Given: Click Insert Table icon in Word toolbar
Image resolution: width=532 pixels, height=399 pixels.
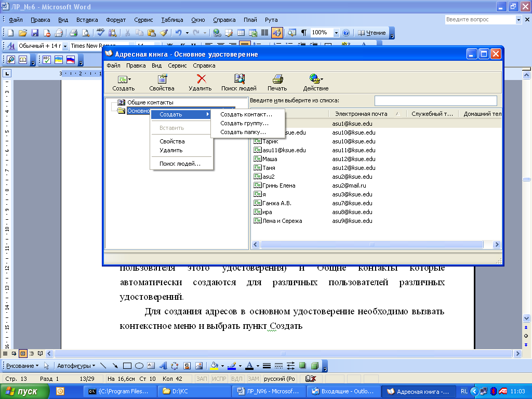Looking at the screenshot, I should (x=241, y=33).
